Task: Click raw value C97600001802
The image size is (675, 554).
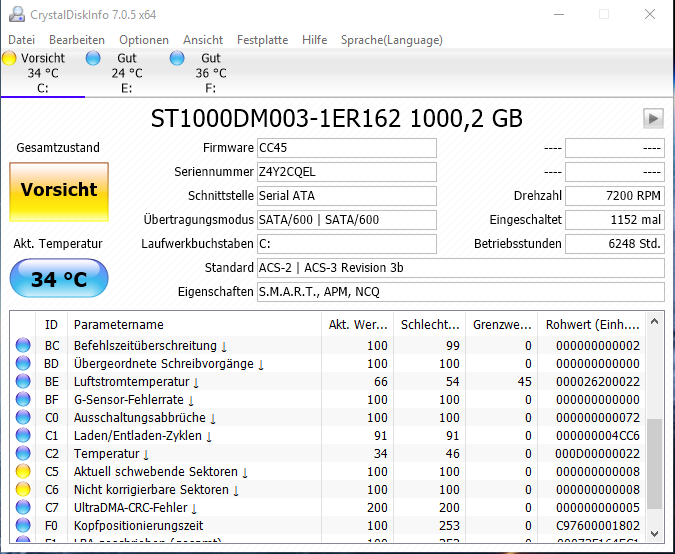Action: 598,526
